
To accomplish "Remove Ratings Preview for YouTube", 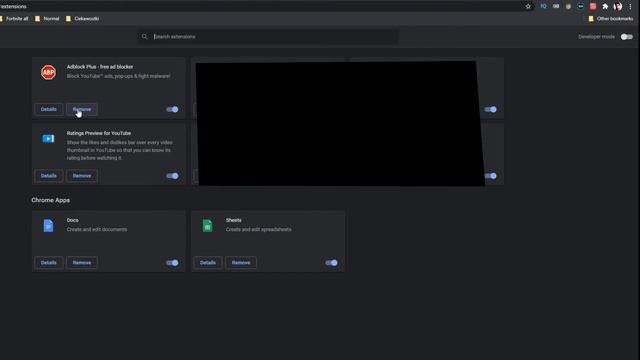I will [82, 176].
